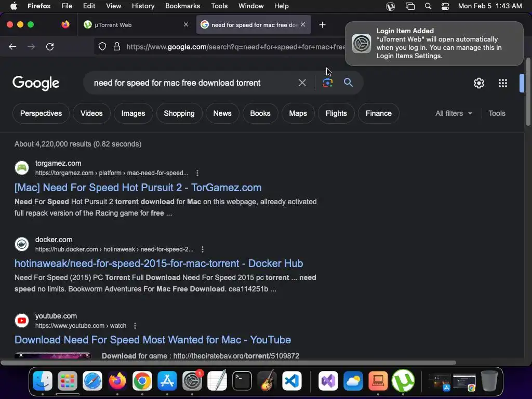Click the search query input field
This screenshot has width=532, height=399.
tap(190, 83)
